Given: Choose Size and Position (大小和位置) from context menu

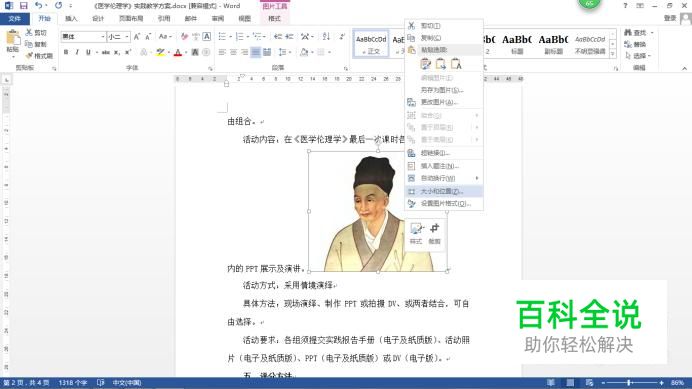Looking at the screenshot, I should 444,191.
